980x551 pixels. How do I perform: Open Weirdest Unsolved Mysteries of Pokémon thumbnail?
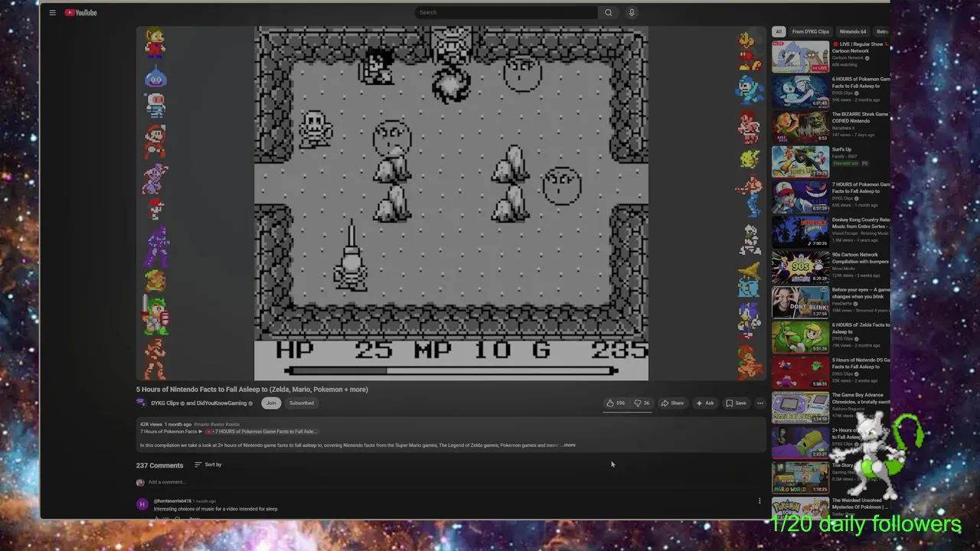coord(800,509)
